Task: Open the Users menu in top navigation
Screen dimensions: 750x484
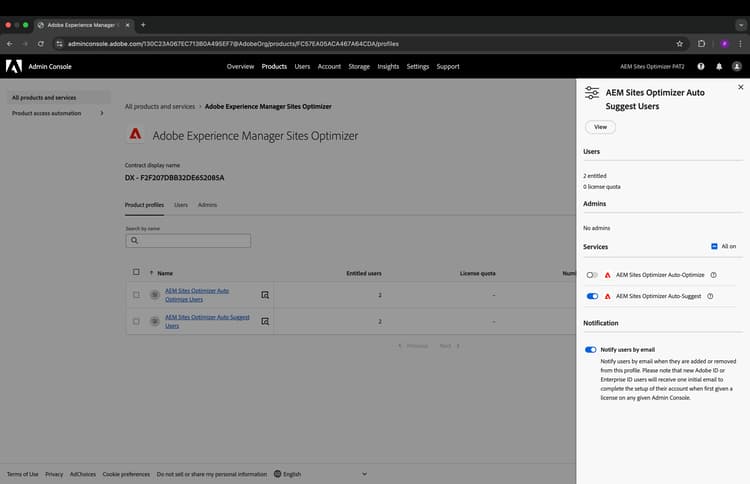Action: pyautogui.click(x=302, y=66)
